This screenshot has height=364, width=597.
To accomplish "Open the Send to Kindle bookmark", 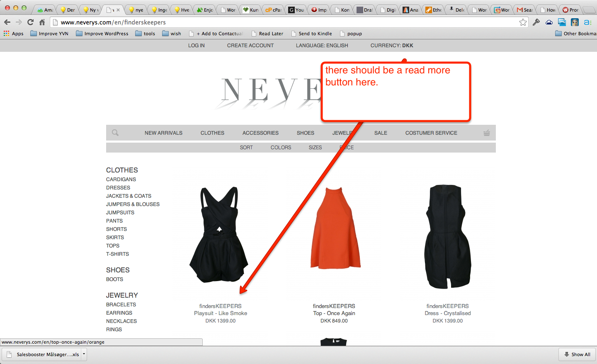I will click(x=311, y=34).
